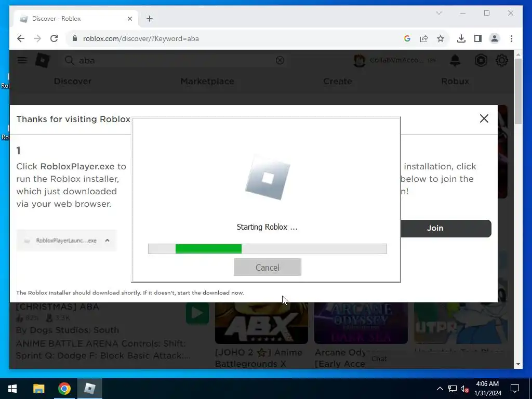The height and width of the screenshot is (399, 532).
Task: Share this page icon
Action: click(424, 38)
